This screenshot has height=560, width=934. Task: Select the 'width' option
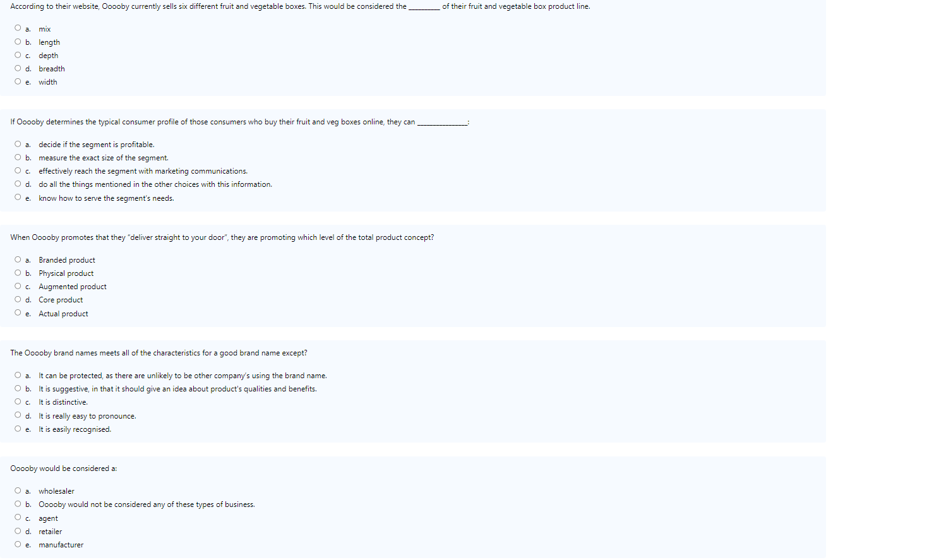click(x=18, y=81)
